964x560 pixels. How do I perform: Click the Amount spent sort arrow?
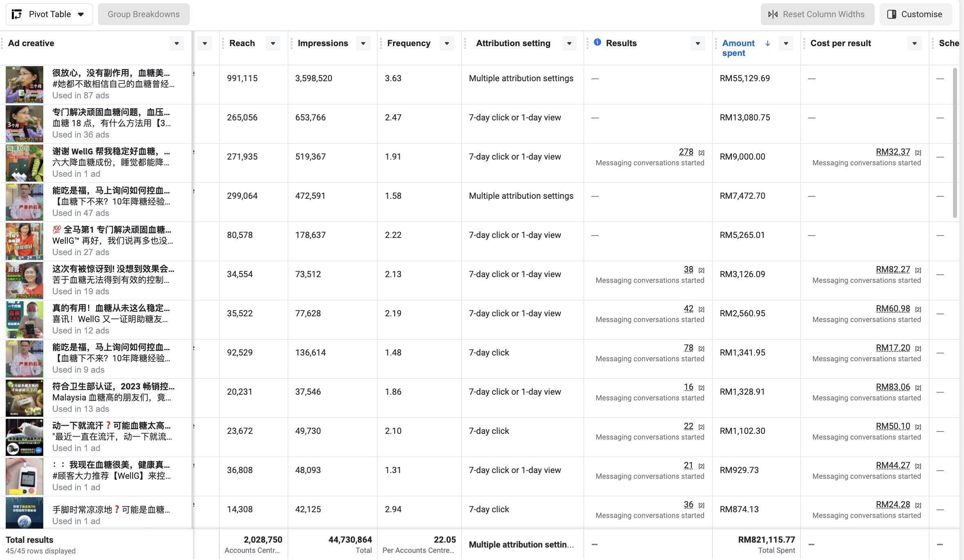pos(767,43)
